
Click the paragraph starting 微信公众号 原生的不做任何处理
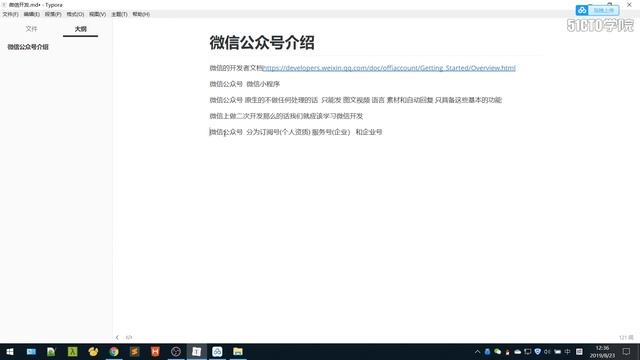[356, 100]
